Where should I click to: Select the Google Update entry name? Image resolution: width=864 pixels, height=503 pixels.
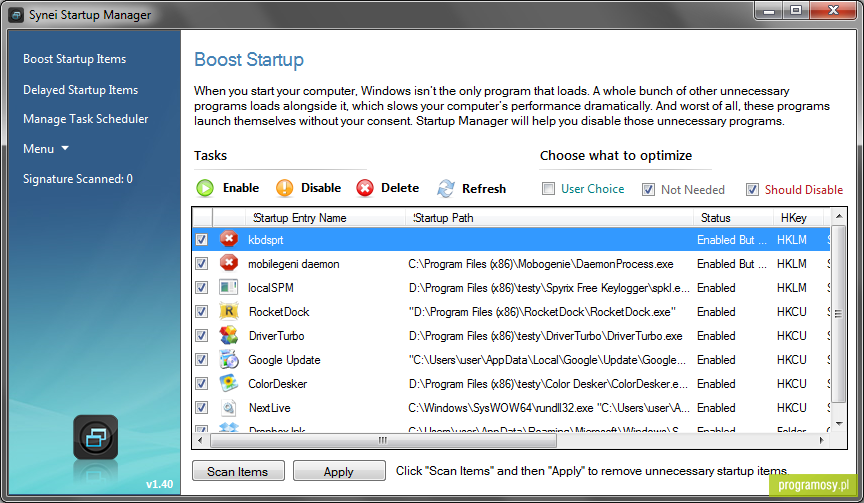[284, 360]
